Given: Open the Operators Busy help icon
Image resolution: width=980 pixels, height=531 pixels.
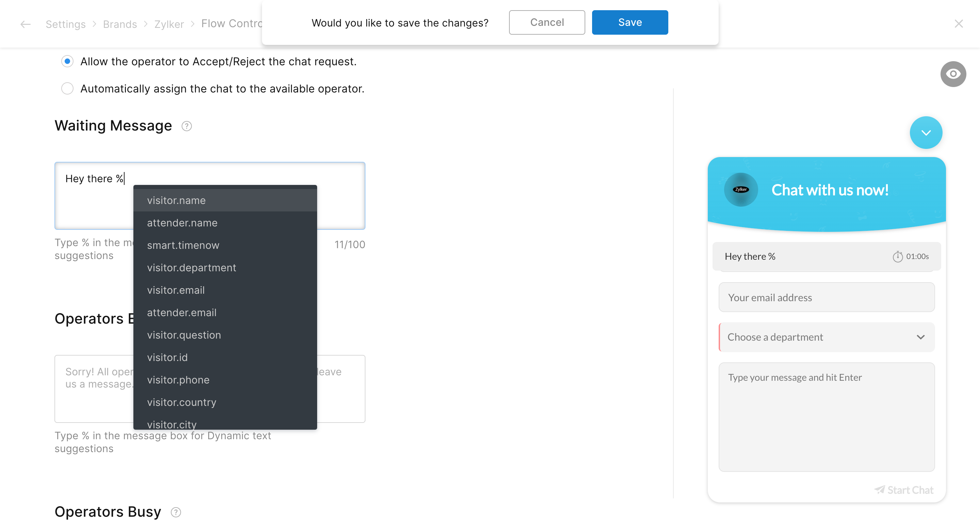Looking at the screenshot, I should pos(176,512).
